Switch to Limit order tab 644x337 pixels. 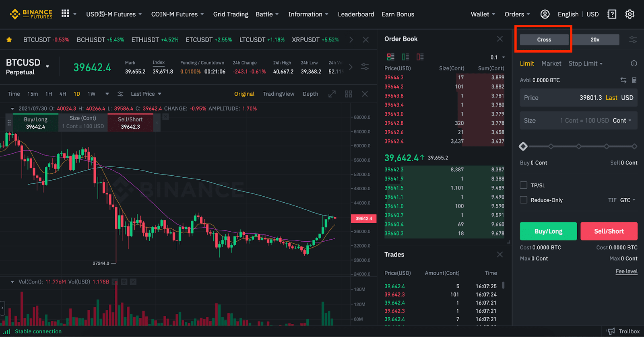pyautogui.click(x=527, y=64)
